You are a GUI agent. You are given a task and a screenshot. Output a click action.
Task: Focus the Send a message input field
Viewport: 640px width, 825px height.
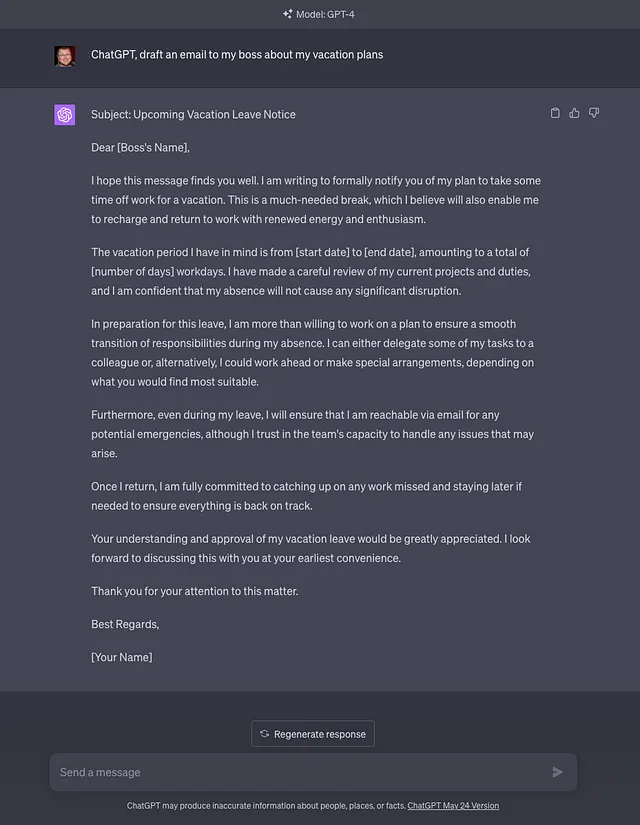pyautogui.click(x=313, y=772)
